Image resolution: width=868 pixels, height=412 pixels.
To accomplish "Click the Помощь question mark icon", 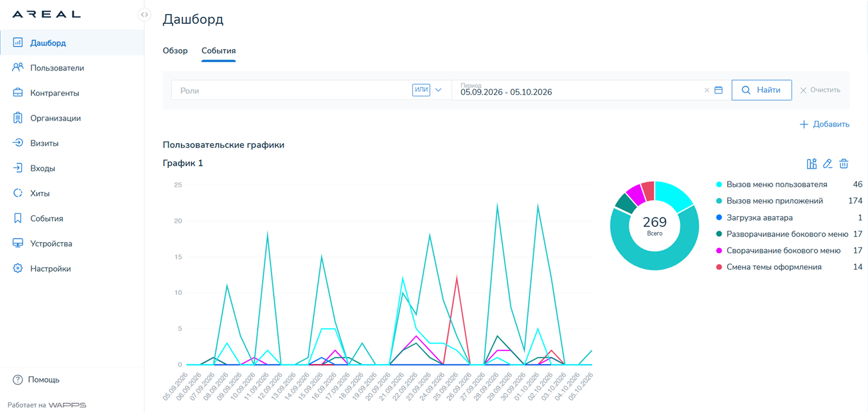I will tap(18, 380).
